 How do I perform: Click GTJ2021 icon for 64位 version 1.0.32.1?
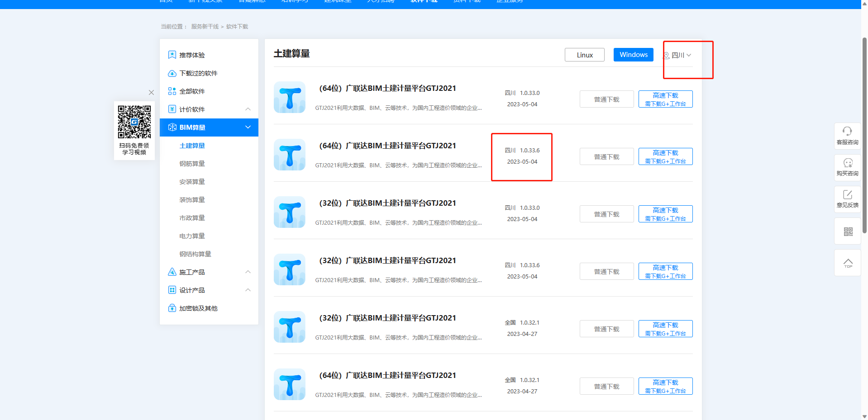(290, 384)
